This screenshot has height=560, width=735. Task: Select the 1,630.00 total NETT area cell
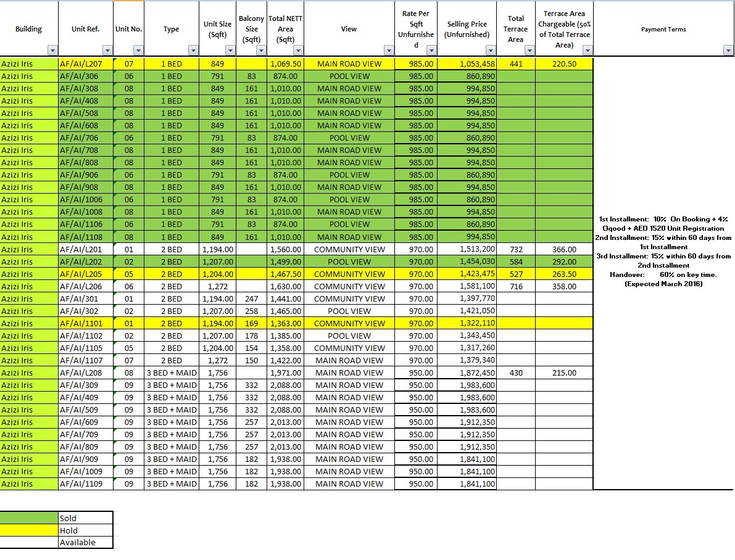286,286
